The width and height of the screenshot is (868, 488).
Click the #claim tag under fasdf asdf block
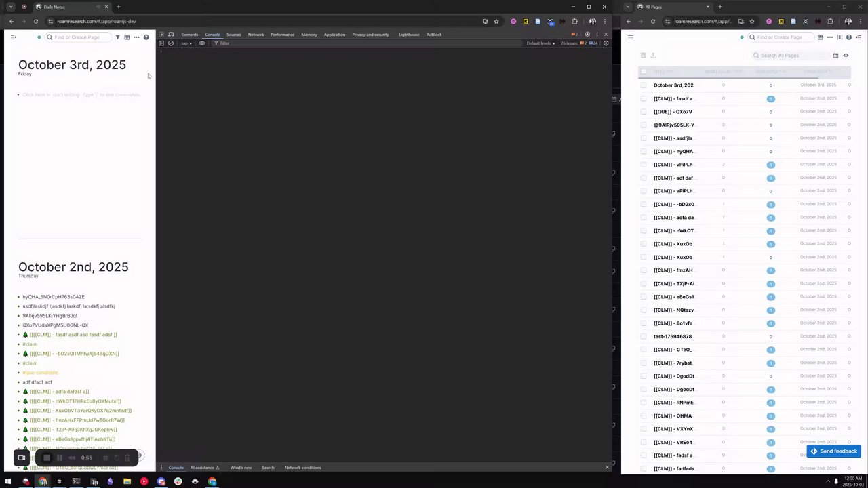click(30, 344)
